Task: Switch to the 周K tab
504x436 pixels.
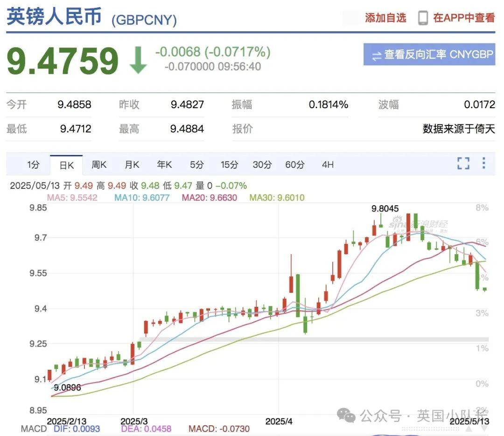Action: [99, 164]
